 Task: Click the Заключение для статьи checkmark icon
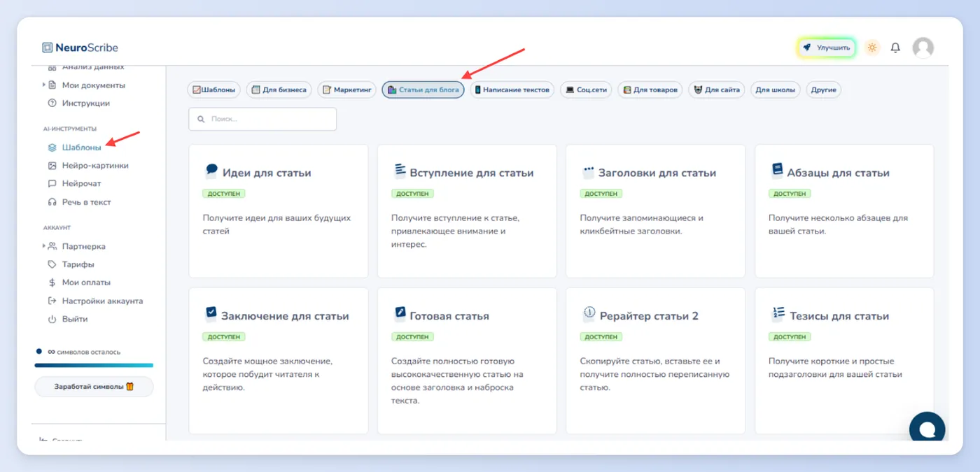point(211,314)
